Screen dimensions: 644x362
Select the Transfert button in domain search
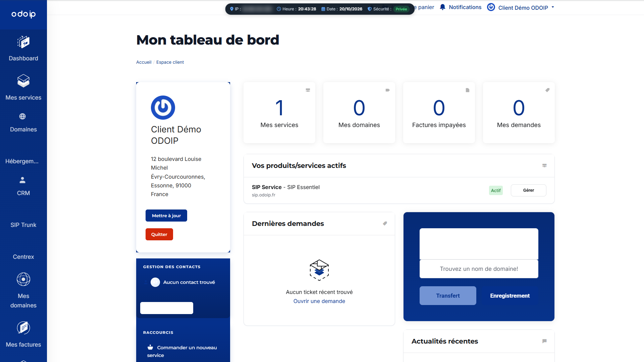448,296
